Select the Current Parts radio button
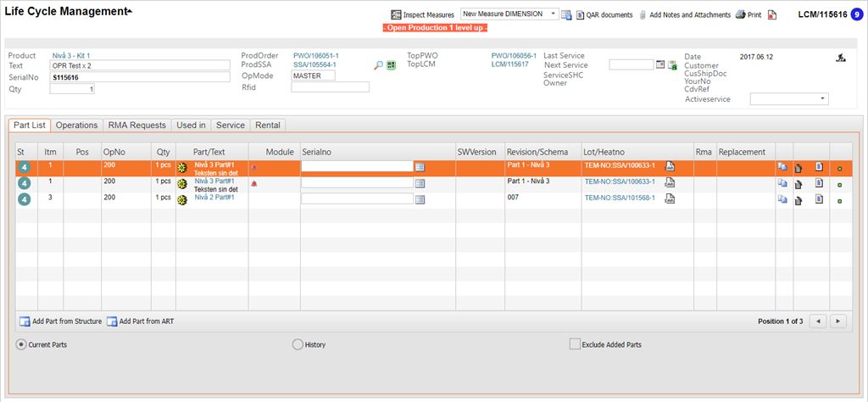 (x=22, y=344)
